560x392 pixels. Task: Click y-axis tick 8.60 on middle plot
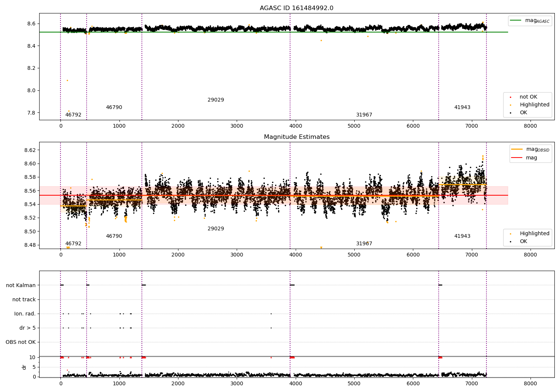coord(30,164)
